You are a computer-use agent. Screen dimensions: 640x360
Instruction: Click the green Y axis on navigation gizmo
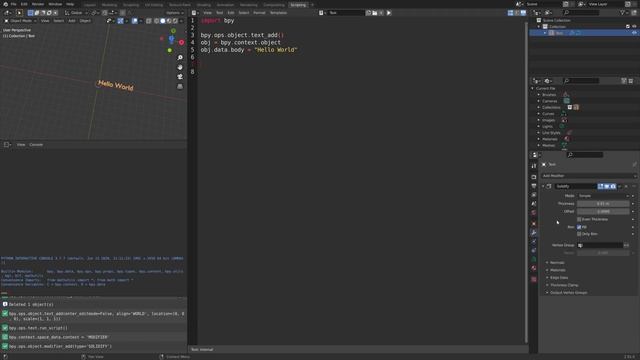173,31
